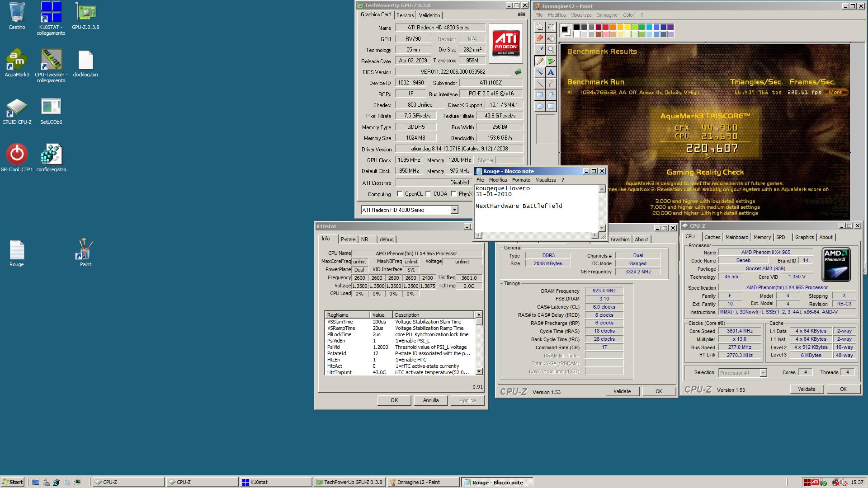Viewport: 868px width, 488px height.
Task: Choose the Ellipse tool in Paint
Action: pyautogui.click(x=539, y=106)
